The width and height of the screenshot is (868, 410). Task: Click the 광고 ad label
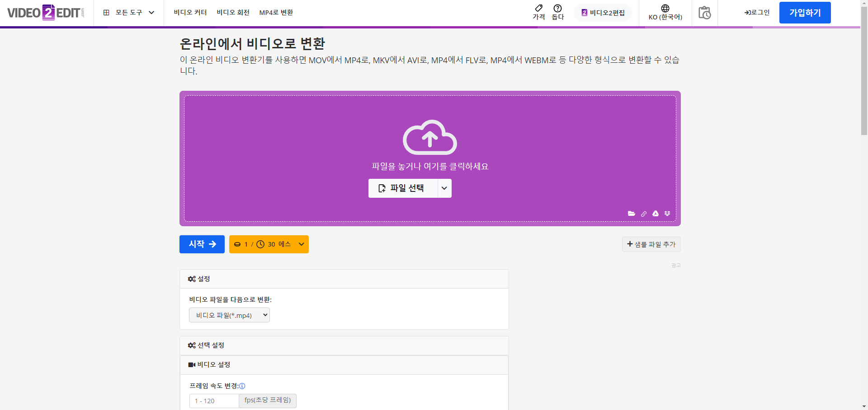(x=676, y=266)
